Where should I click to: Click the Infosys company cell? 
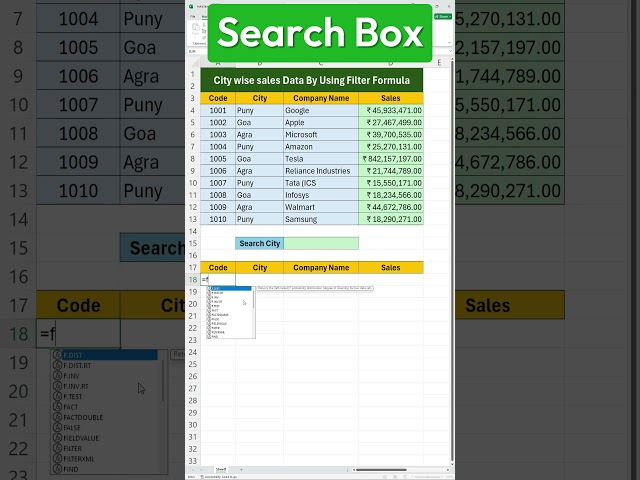(321, 195)
